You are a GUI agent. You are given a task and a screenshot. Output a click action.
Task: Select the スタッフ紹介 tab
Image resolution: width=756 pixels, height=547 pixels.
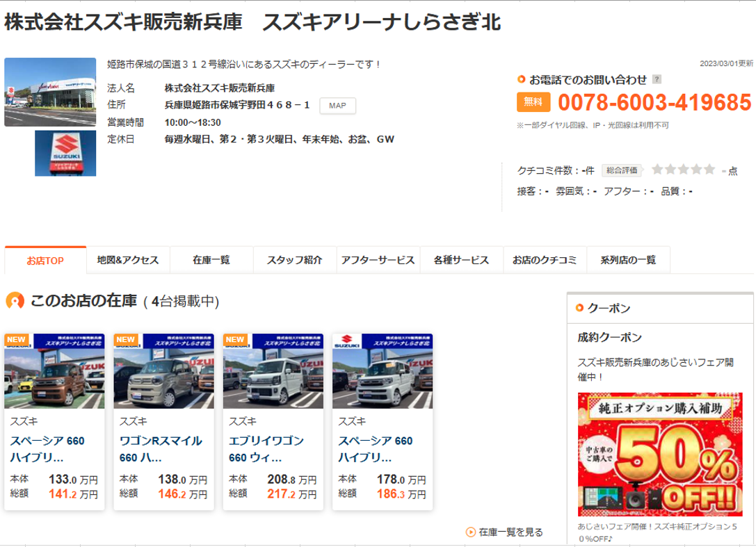click(x=295, y=261)
